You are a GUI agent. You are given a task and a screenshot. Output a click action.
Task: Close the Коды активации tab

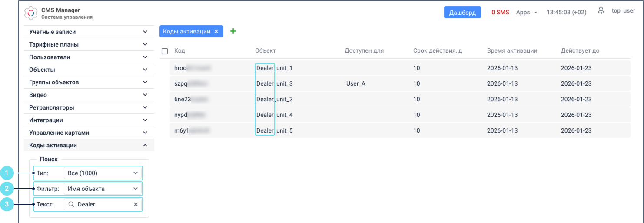pos(216,31)
